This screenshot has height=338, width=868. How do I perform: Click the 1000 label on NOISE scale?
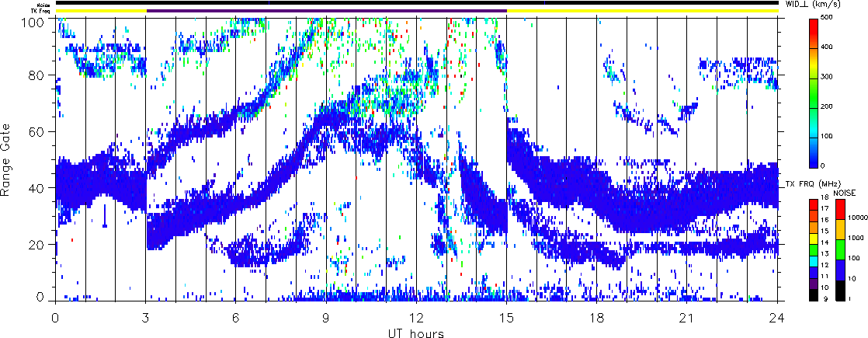[855, 239]
